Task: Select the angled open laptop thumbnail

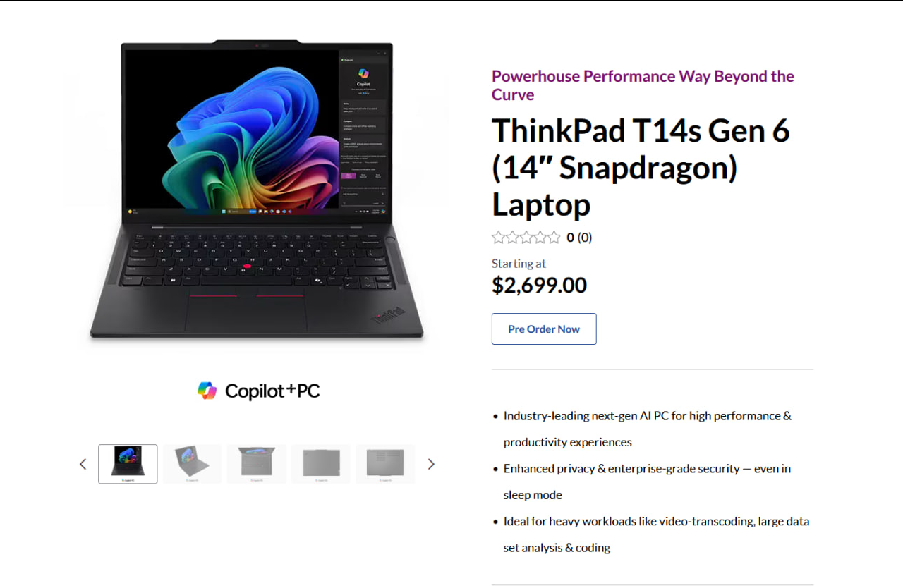Action: [192, 464]
